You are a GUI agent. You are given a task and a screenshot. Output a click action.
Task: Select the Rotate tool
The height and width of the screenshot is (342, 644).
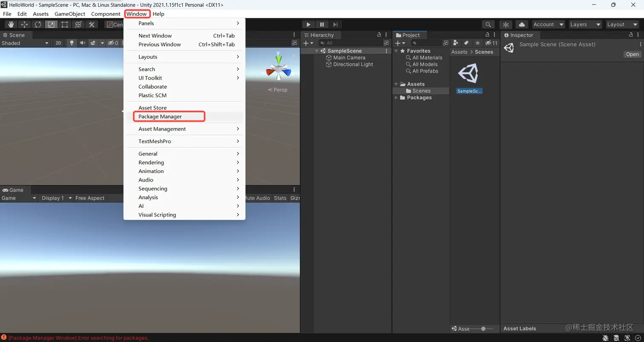[37, 25]
